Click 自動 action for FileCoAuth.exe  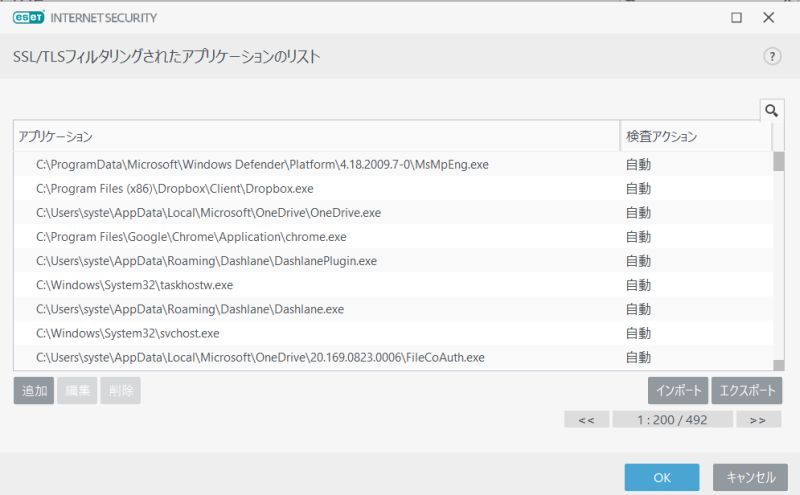click(638, 357)
